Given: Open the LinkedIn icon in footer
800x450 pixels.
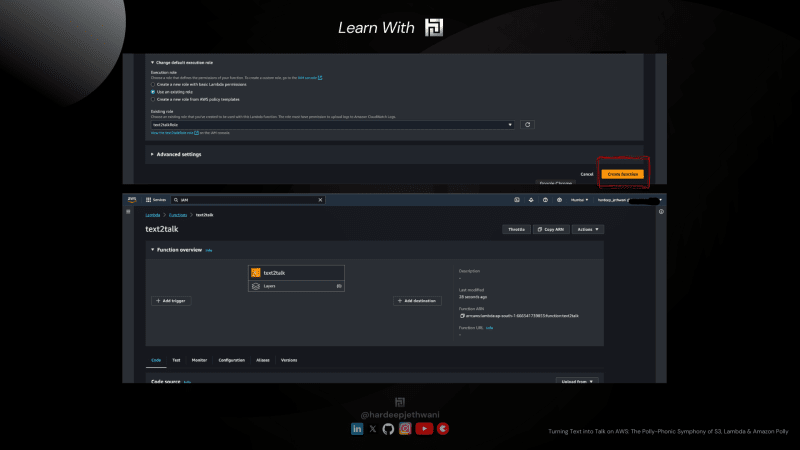Looking at the screenshot, I should 357,429.
